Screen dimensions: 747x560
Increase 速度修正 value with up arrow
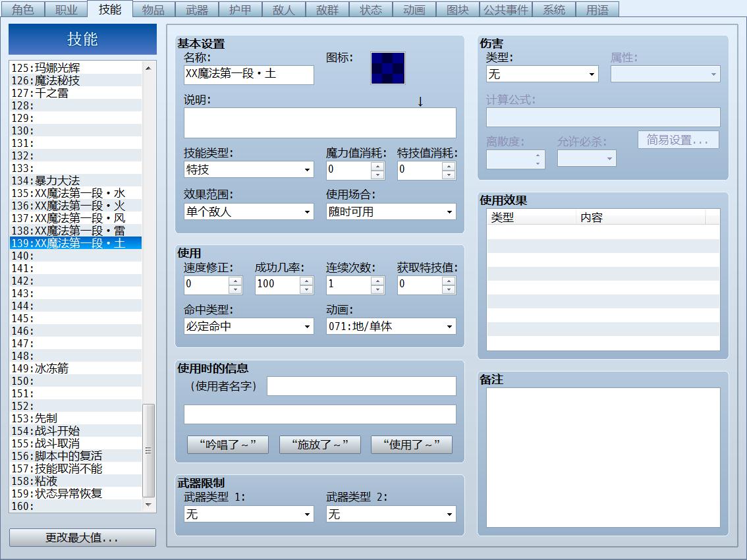pos(235,280)
